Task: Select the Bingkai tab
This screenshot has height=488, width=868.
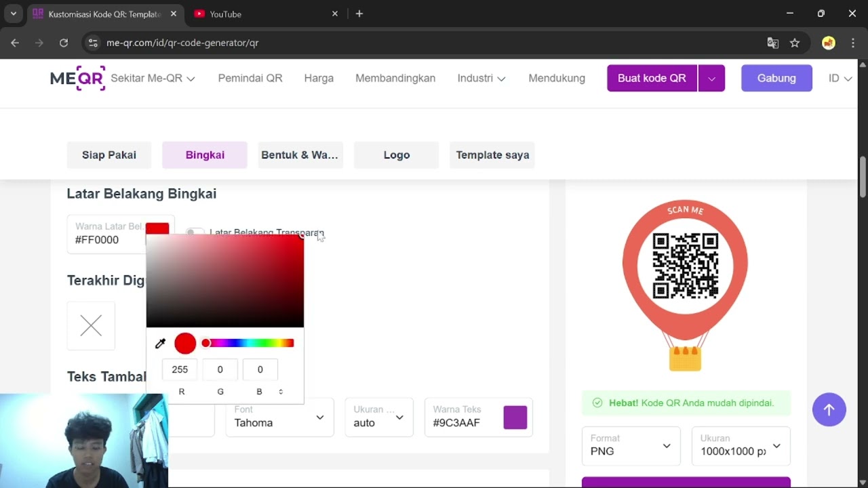Action: [205, 155]
